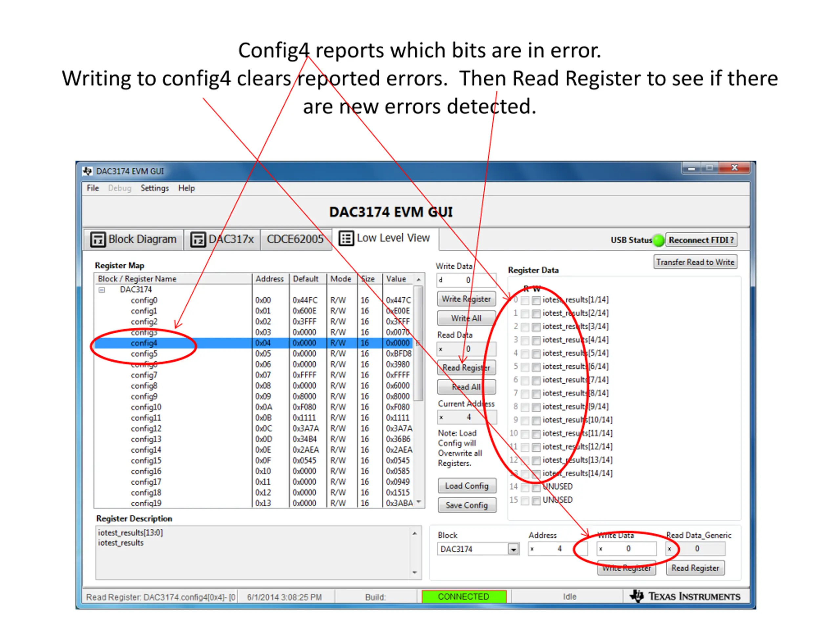Click the TI logo in title bar
This screenshot has width=840, height=630.
[x=88, y=171]
